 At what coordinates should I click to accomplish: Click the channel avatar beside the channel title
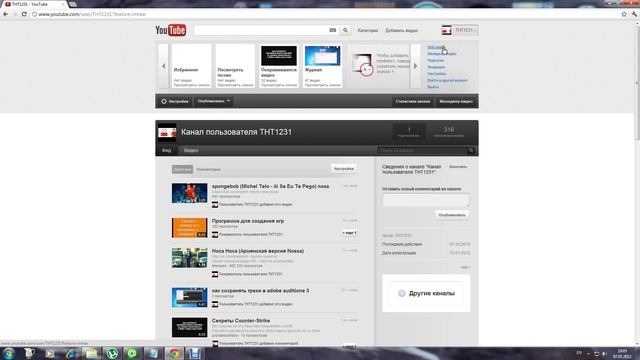point(167,132)
